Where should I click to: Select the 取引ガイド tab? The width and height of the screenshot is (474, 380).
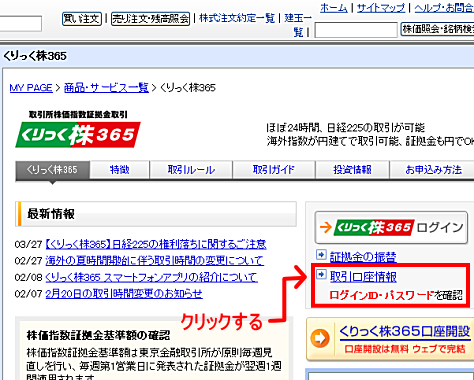point(274,170)
